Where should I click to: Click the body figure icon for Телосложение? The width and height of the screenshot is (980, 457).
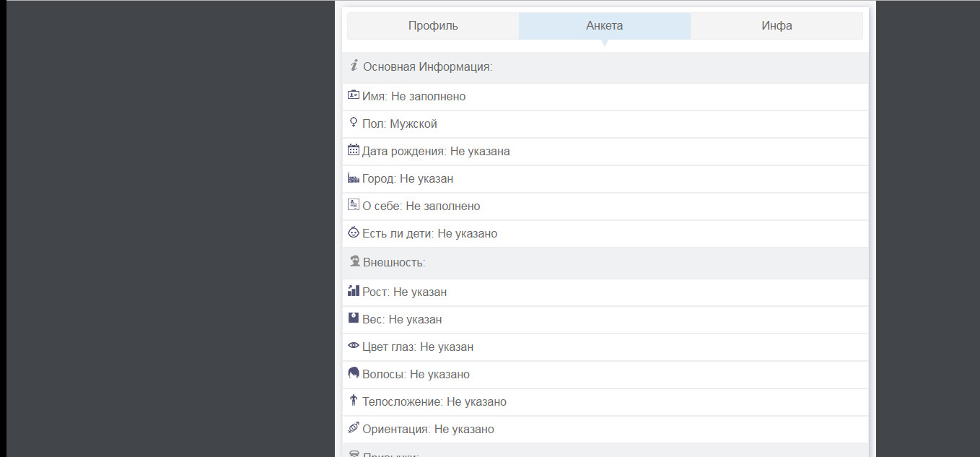click(x=354, y=401)
